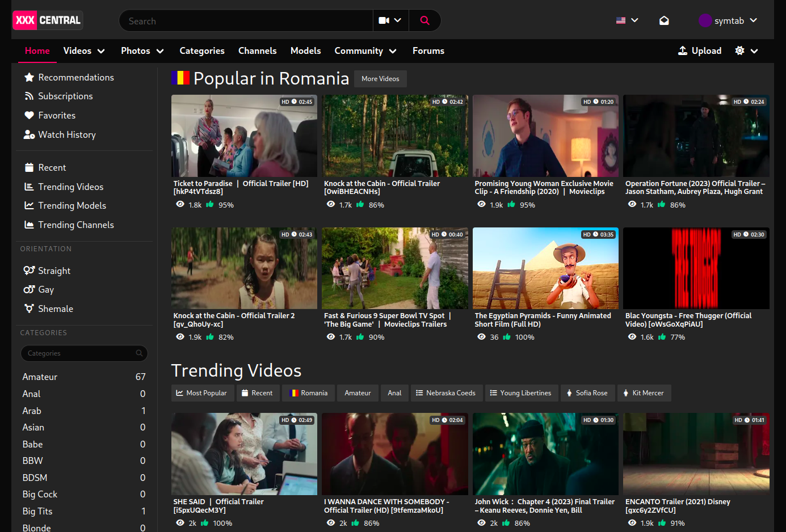The width and height of the screenshot is (786, 532).
Task: Open the Categories nav item
Action: (x=202, y=51)
